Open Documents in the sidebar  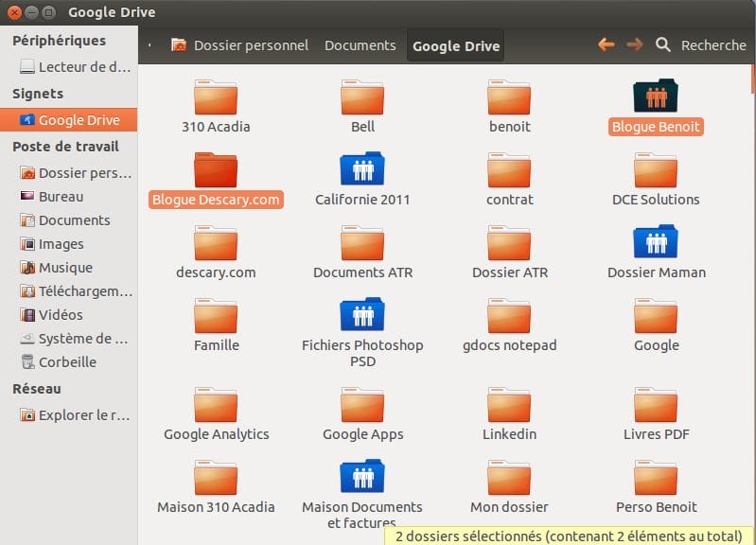69,220
